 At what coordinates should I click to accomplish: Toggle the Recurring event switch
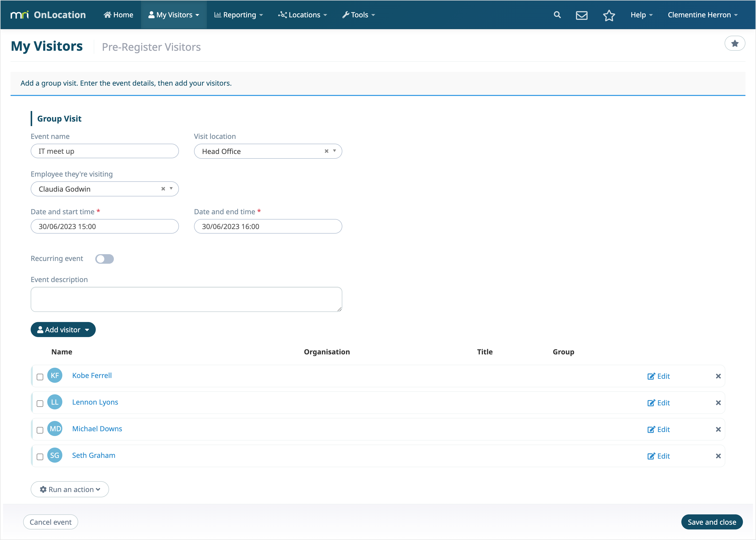click(105, 259)
